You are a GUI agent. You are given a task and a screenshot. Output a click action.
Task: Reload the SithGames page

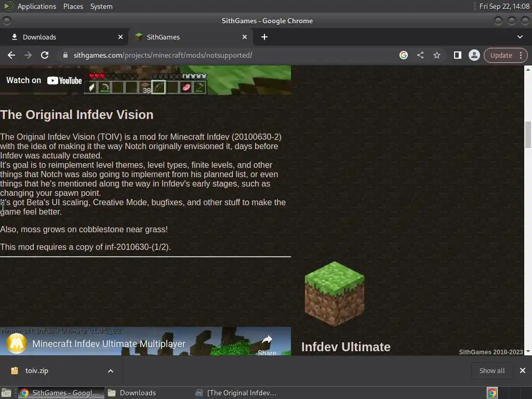point(45,55)
